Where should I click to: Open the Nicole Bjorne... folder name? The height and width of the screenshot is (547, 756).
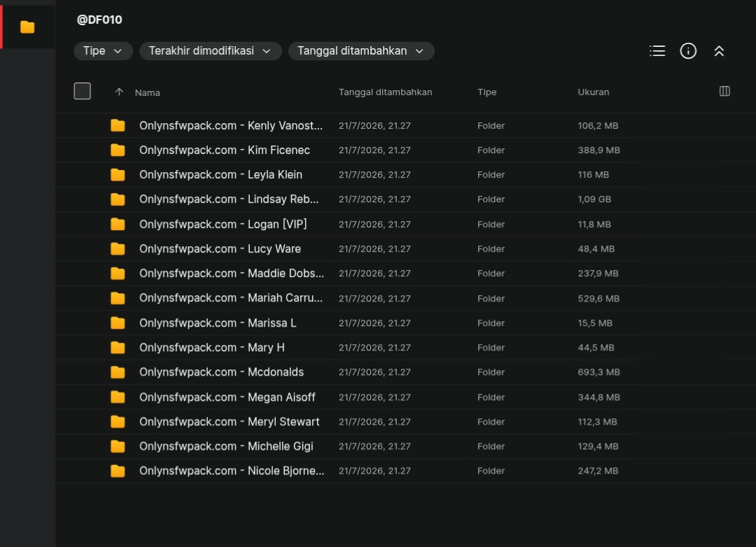click(x=232, y=471)
